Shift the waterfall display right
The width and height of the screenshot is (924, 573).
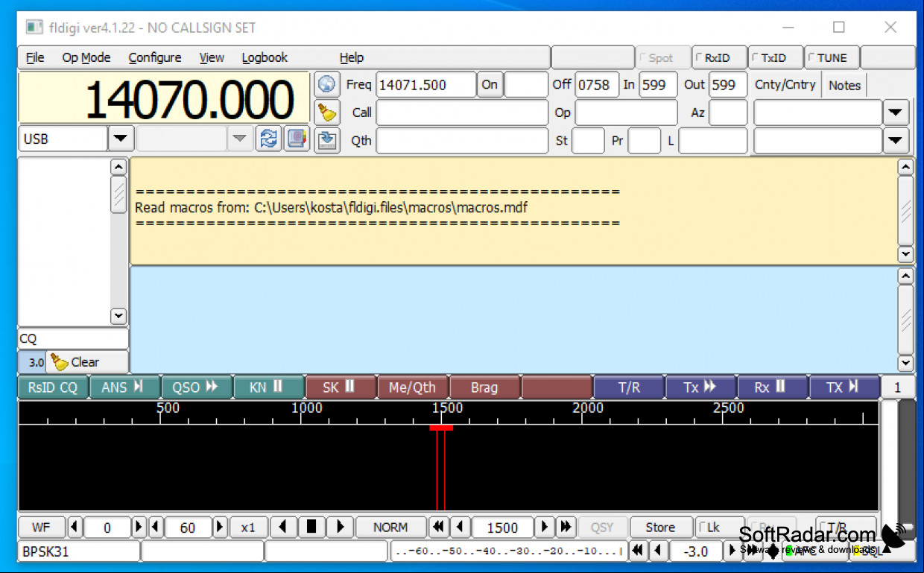[340, 527]
